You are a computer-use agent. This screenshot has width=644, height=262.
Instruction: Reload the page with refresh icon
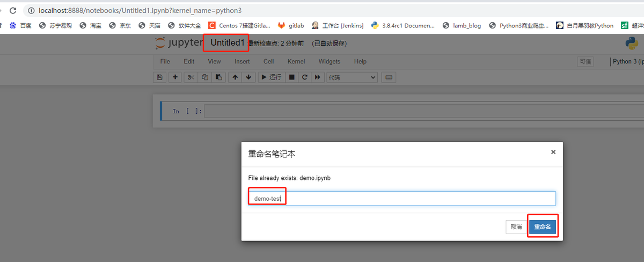point(13,10)
